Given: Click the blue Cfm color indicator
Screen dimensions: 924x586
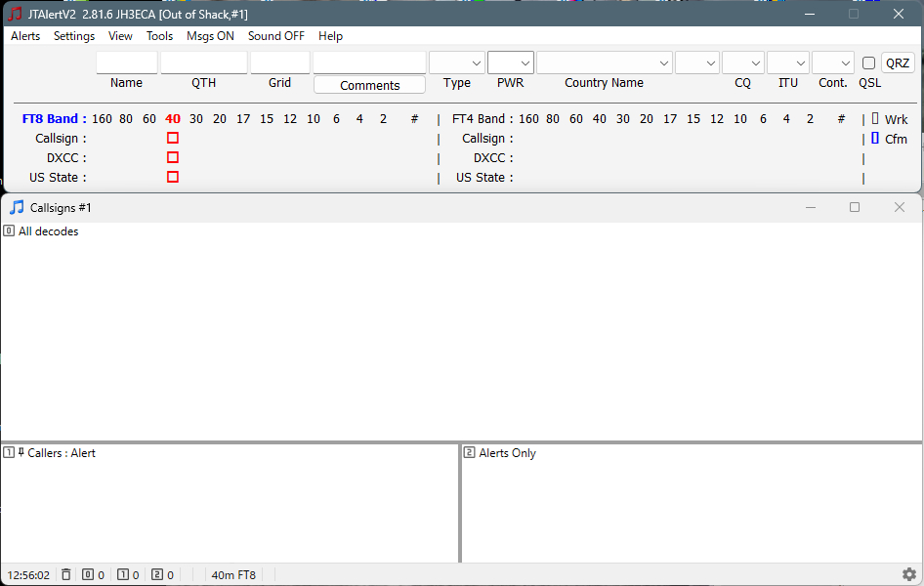Looking at the screenshot, I should 875,139.
